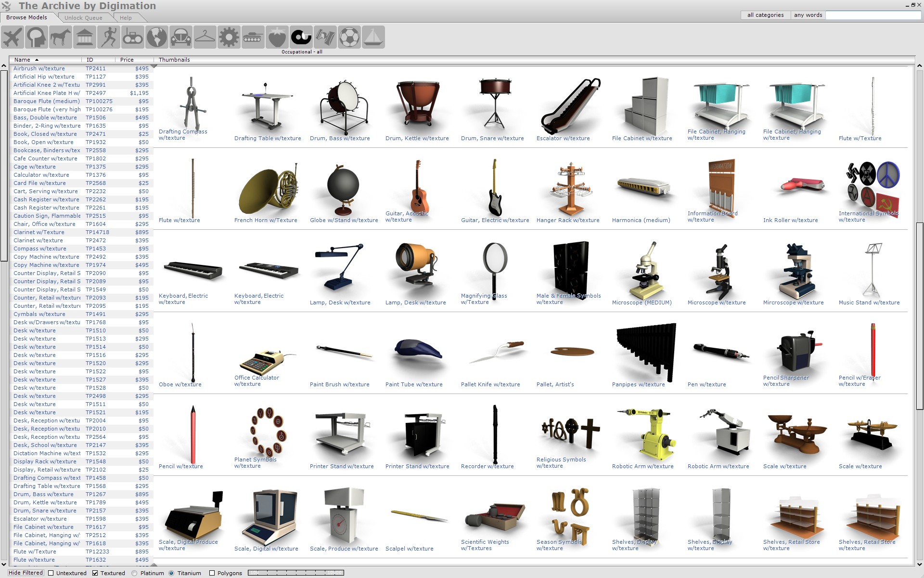Click the Hide Filtered button

pos(26,573)
